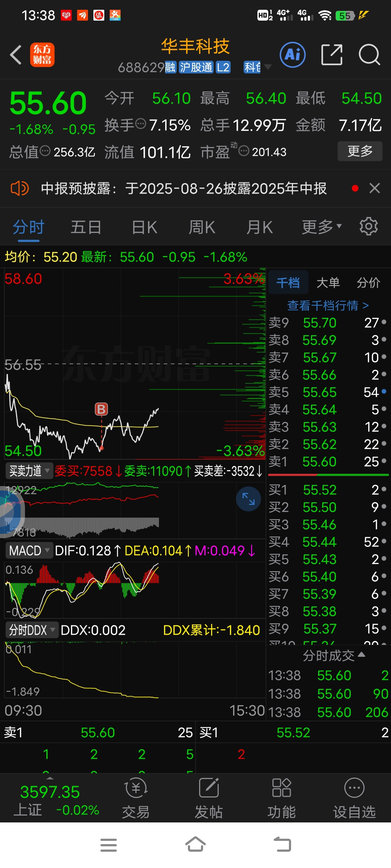Tap Android back navigation button
Image resolution: width=391 pixels, height=868 pixels.
coord(282,845)
